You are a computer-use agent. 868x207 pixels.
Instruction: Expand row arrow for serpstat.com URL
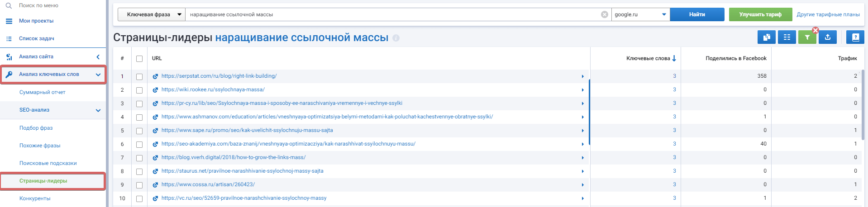point(583,76)
